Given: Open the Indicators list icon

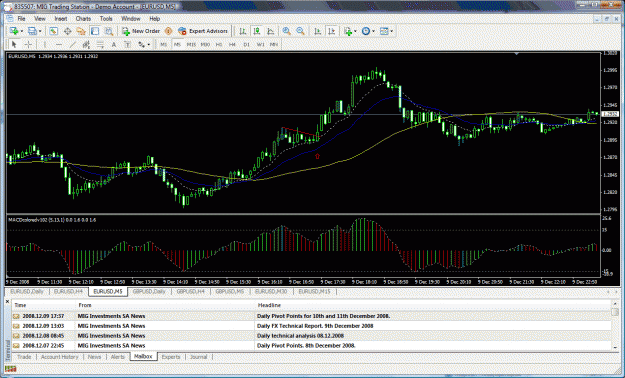Looking at the screenshot, I should pos(348,31).
